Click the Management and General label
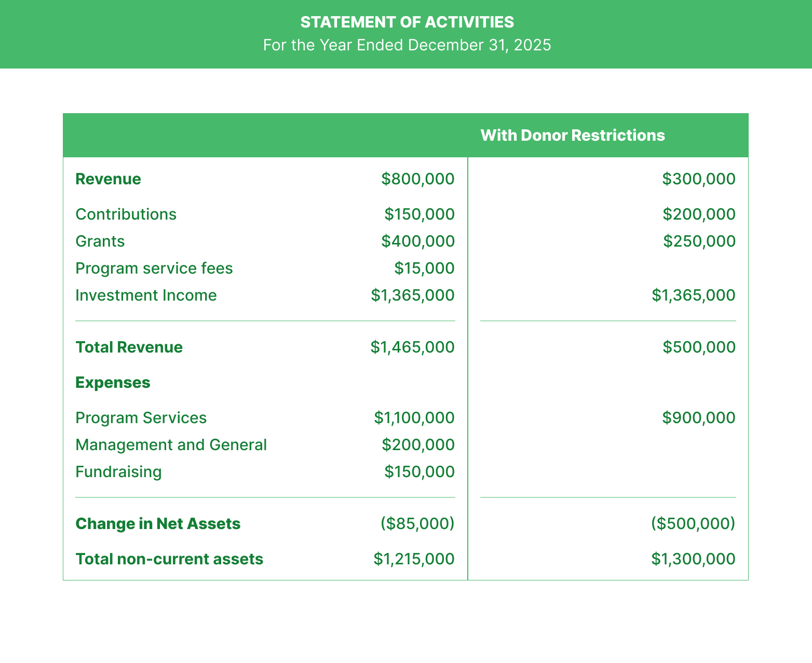 point(171,444)
